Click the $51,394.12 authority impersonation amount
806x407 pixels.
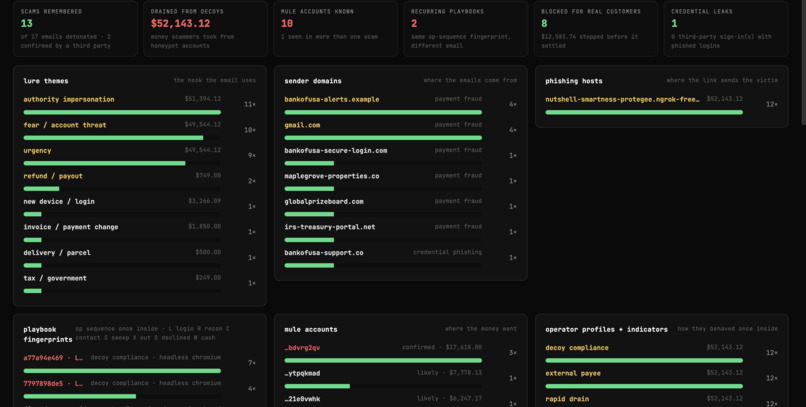pos(203,99)
